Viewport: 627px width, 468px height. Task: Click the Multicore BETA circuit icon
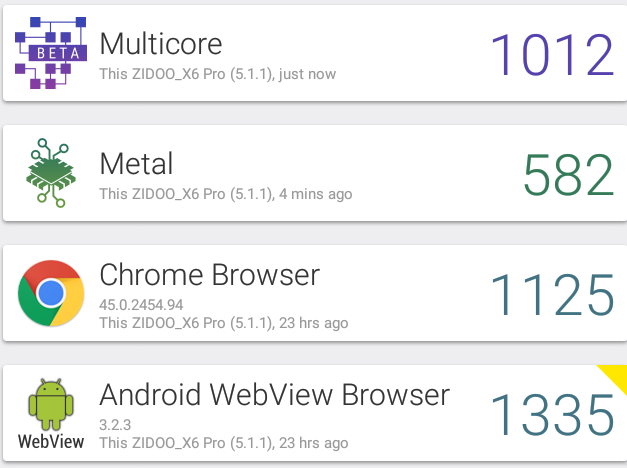point(51,53)
